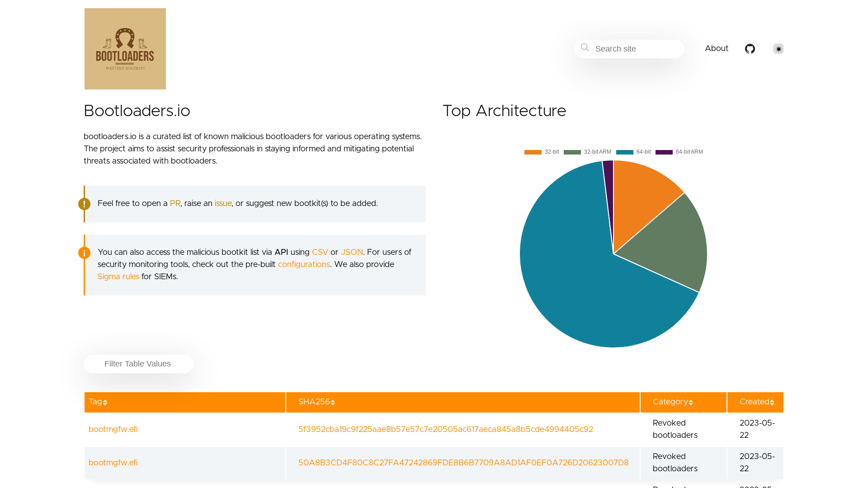868x488 pixels.
Task: Click 2023-05-22 date in first table row
Action: (x=757, y=429)
